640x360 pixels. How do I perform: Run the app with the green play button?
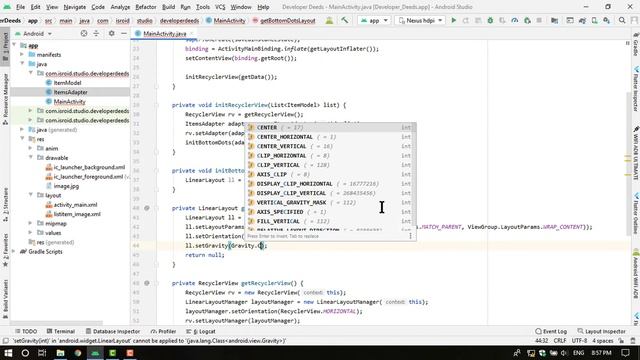coord(453,20)
